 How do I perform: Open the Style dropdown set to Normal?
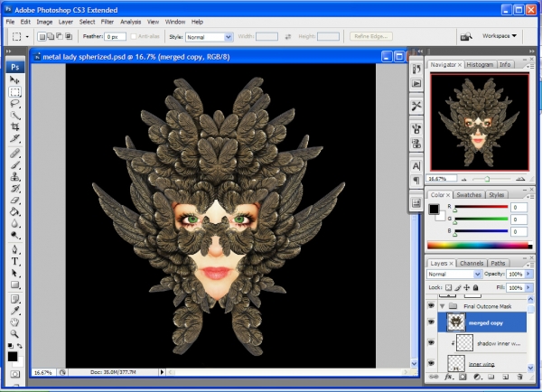[209, 37]
